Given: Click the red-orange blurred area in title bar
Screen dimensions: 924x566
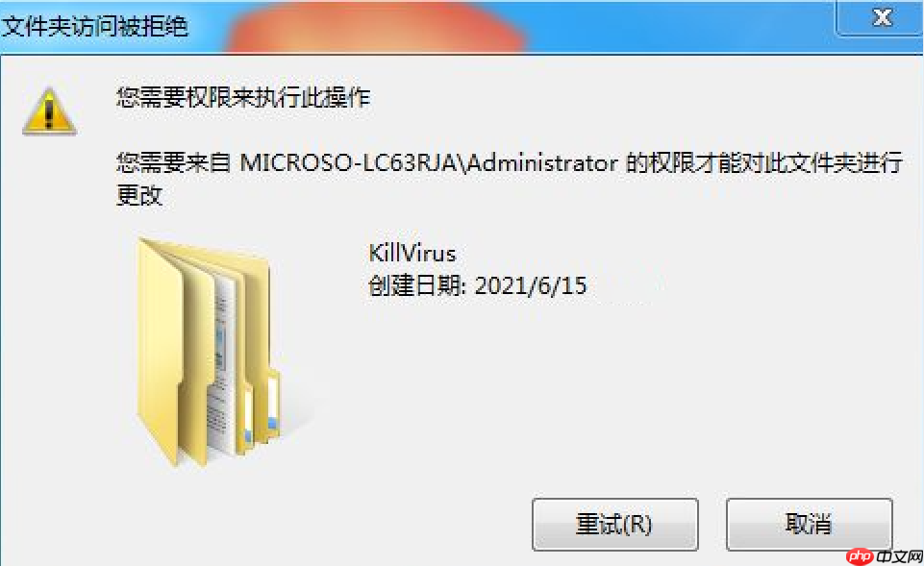Looking at the screenshot, I should click(x=377, y=27).
